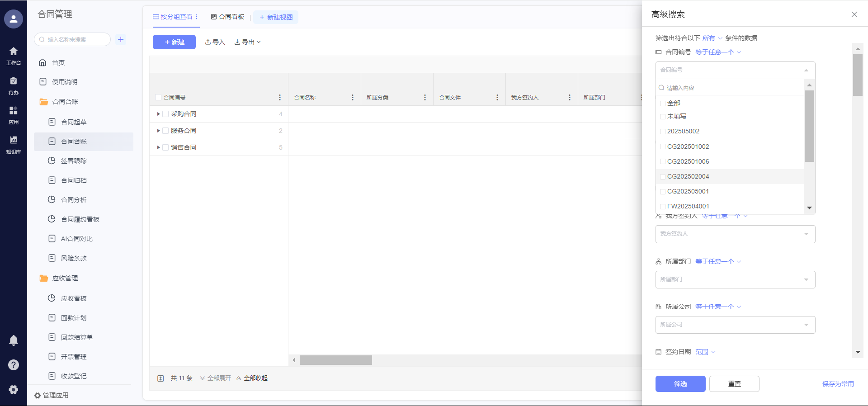Open the 导出 export dropdown
Viewport: 868px width, 406px height.
(x=247, y=42)
